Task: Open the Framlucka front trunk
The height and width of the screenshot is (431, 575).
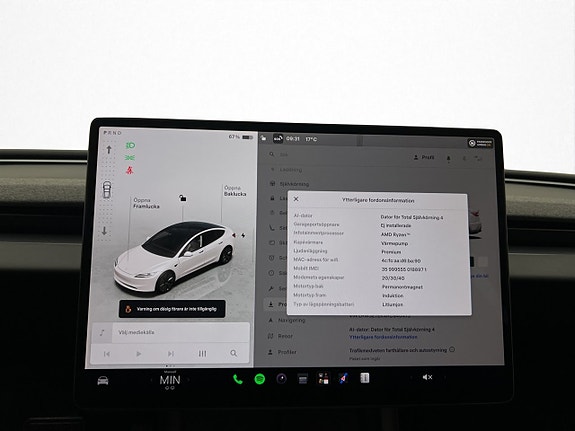Action: 146,203
